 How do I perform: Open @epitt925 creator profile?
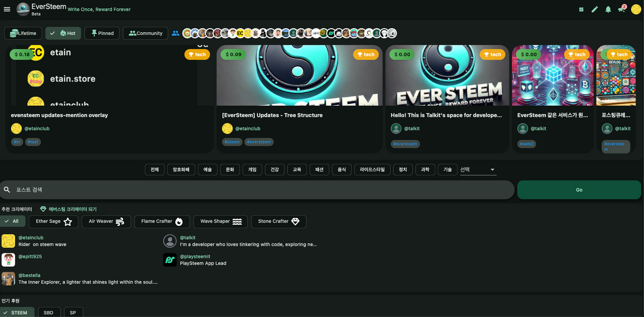30,257
